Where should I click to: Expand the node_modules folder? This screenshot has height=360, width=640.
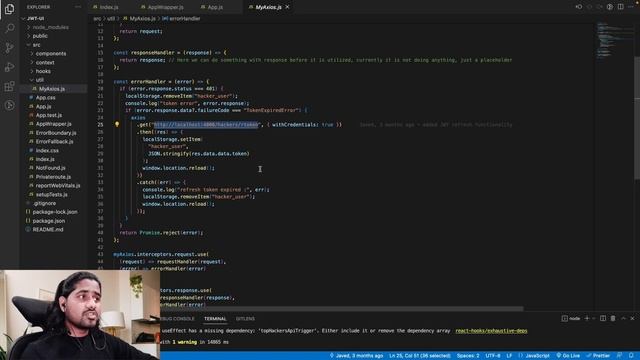tap(50, 27)
